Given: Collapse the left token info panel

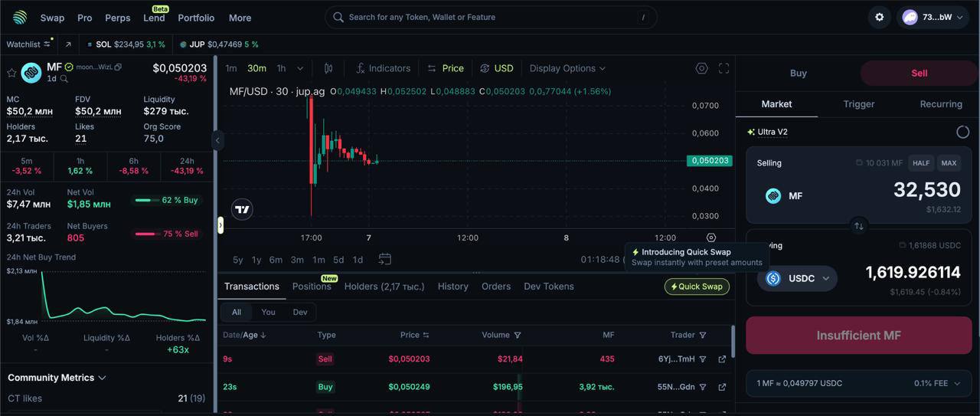Looking at the screenshot, I should (x=217, y=140).
